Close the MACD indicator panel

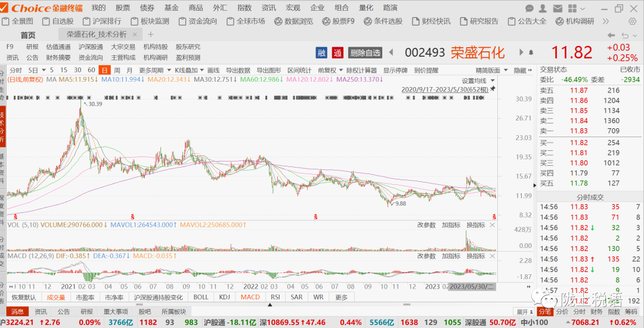(493, 256)
